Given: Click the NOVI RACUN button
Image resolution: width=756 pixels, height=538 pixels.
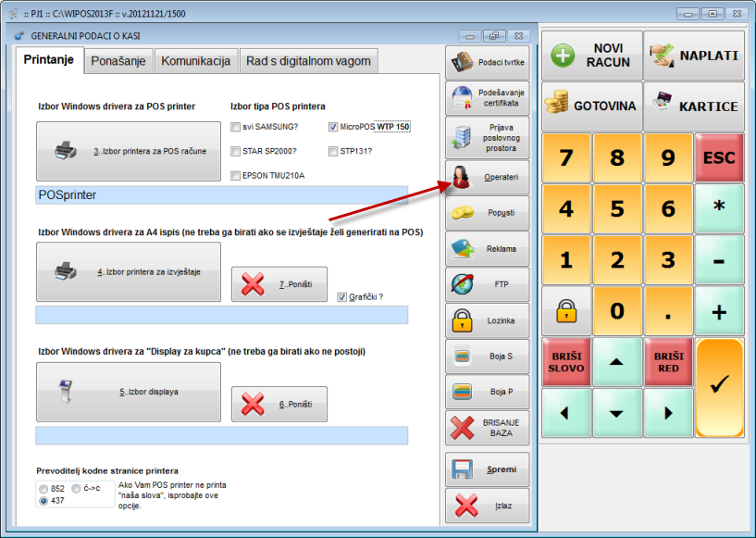Looking at the screenshot, I should point(591,56).
